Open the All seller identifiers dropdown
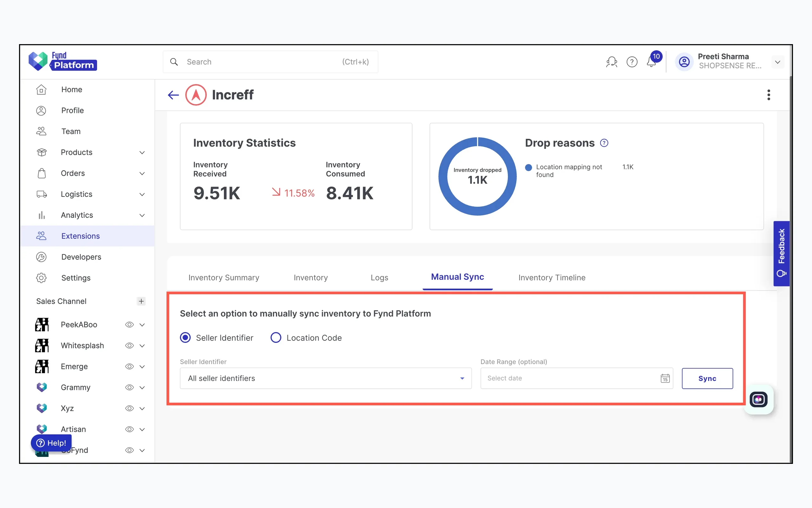 click(326, 378)
